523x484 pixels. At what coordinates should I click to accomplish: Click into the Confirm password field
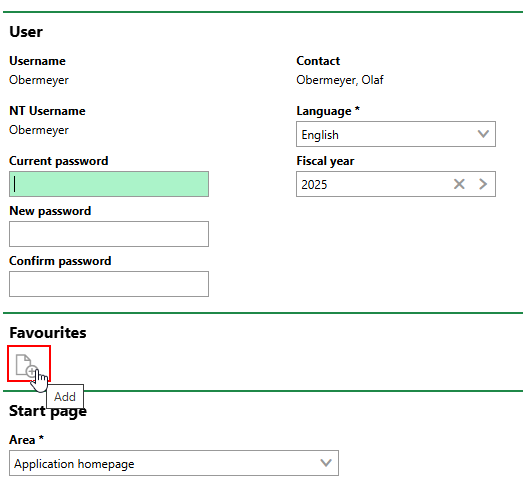click(109, 284)
